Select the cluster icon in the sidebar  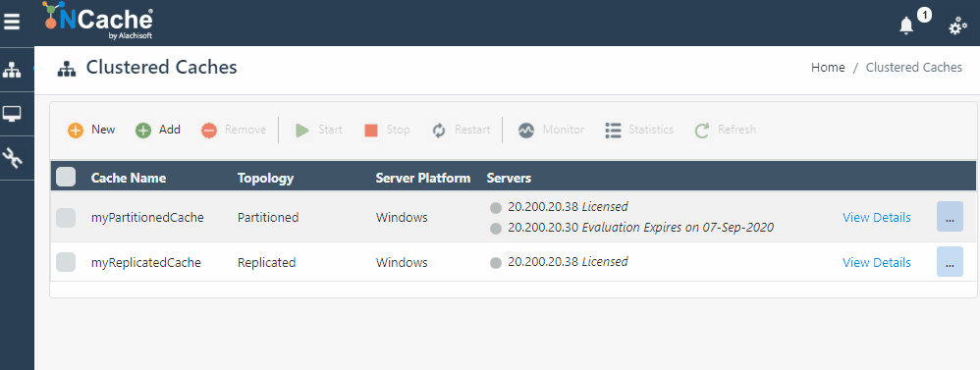pyautogui.click(x=12, y=70)
